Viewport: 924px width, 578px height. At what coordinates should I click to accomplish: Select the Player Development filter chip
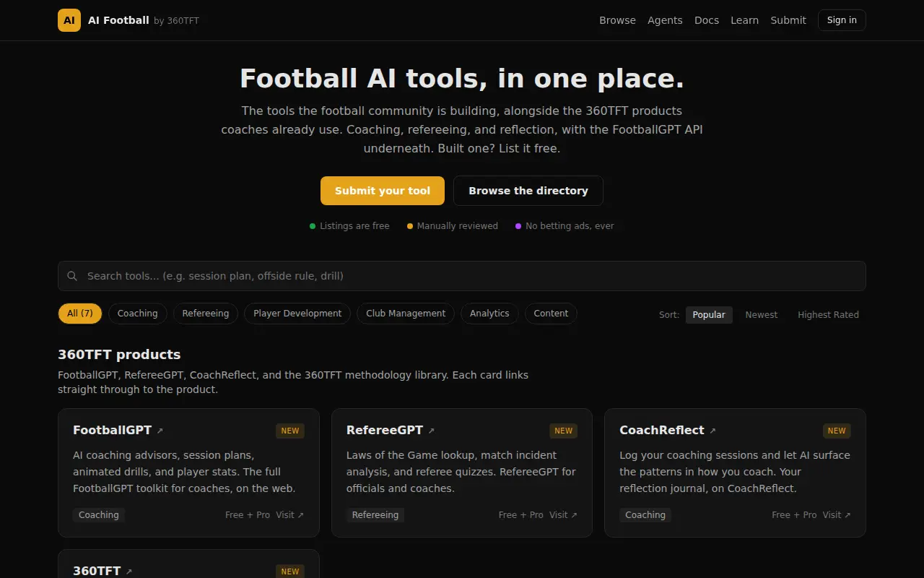point(297,314)
